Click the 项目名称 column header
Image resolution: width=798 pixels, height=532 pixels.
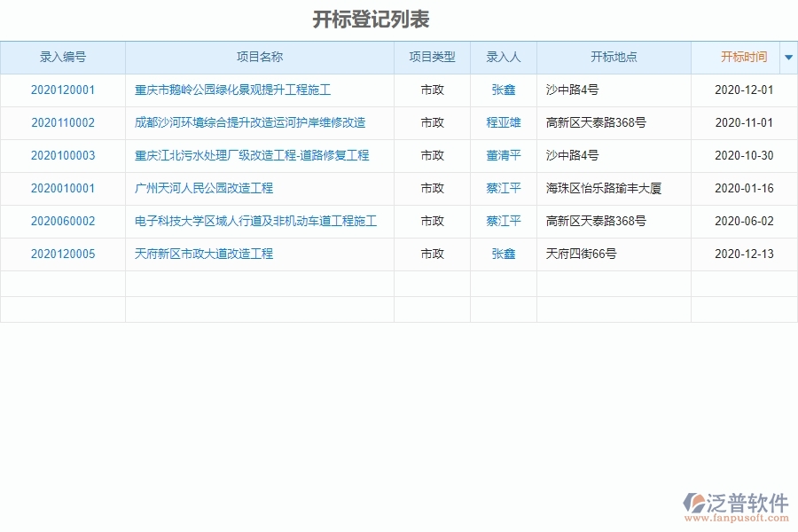click(260, 57)
